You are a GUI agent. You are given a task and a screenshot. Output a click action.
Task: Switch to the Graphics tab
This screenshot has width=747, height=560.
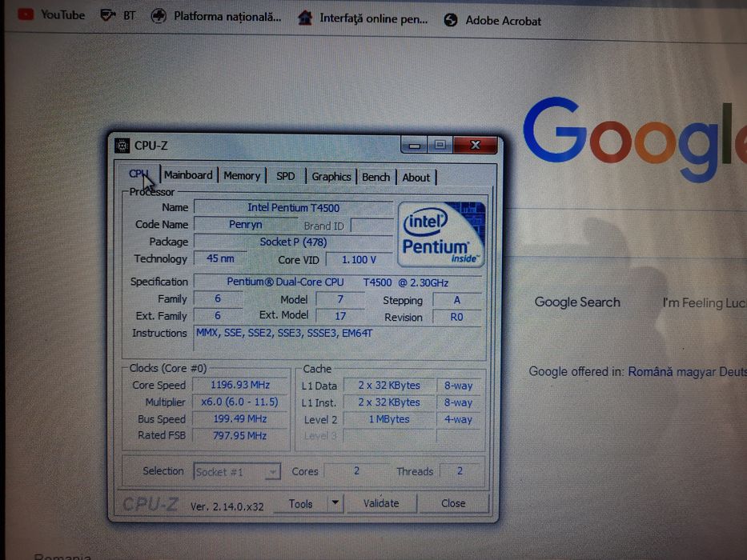tap(331, 177)
